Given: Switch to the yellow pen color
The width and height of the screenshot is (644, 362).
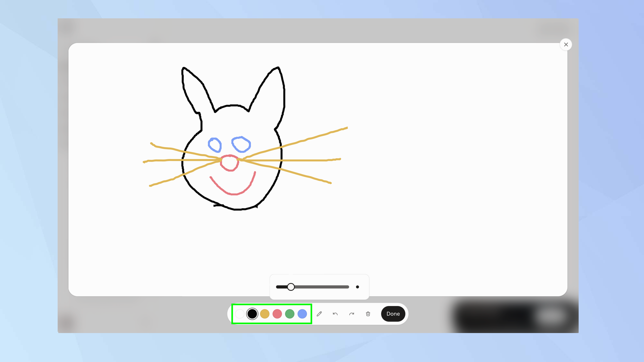Looking at the screenshot, I should (x=265, y=314).
